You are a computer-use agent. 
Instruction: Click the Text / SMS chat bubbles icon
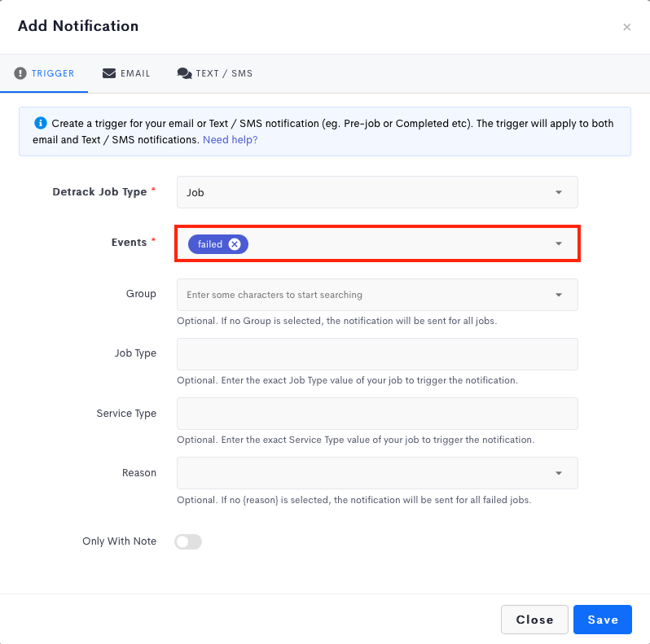click(x=184, y=73)
